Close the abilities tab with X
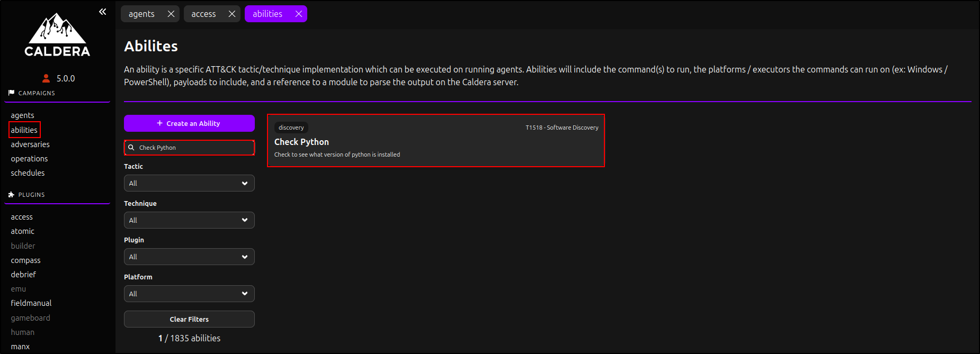 (299, 14)
